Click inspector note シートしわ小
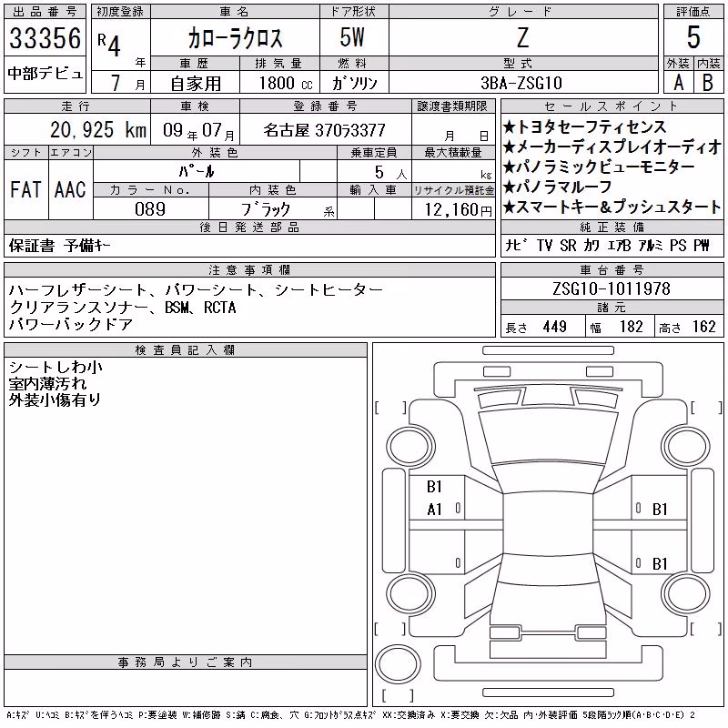 coord(56,368)
